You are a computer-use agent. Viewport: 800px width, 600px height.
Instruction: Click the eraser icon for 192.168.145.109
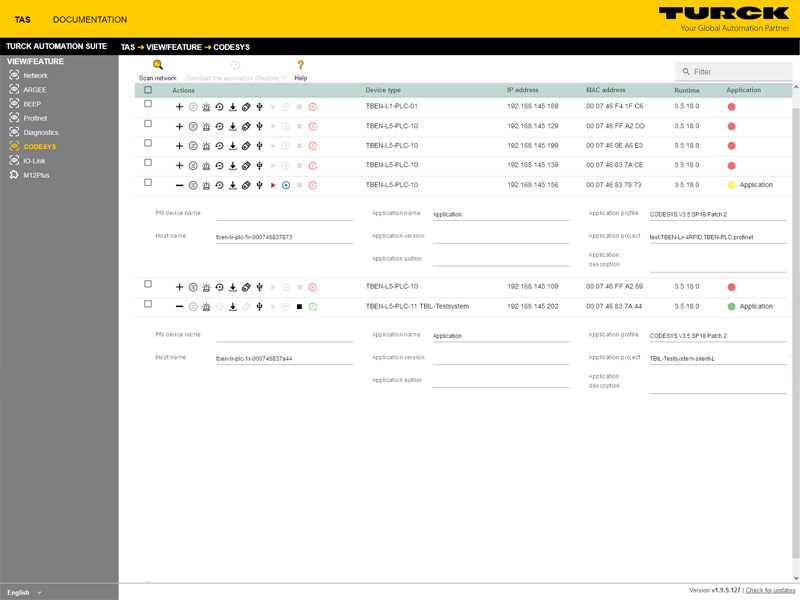pos(246,287)
